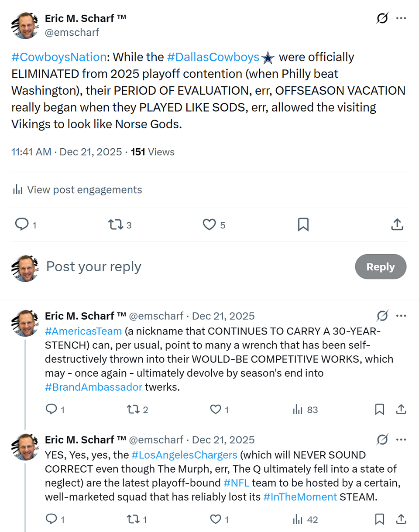Like the #LosAngelesChargers reply

216,519
